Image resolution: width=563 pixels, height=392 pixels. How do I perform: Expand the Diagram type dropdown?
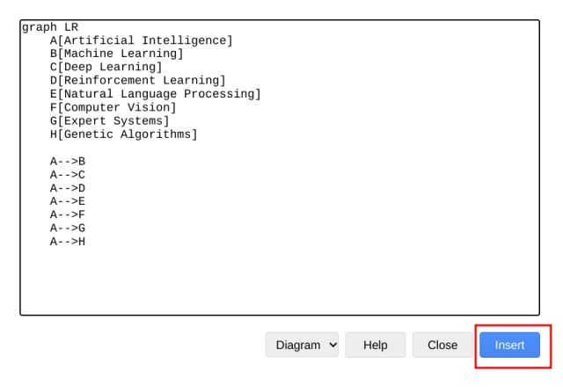click(302, 345)
